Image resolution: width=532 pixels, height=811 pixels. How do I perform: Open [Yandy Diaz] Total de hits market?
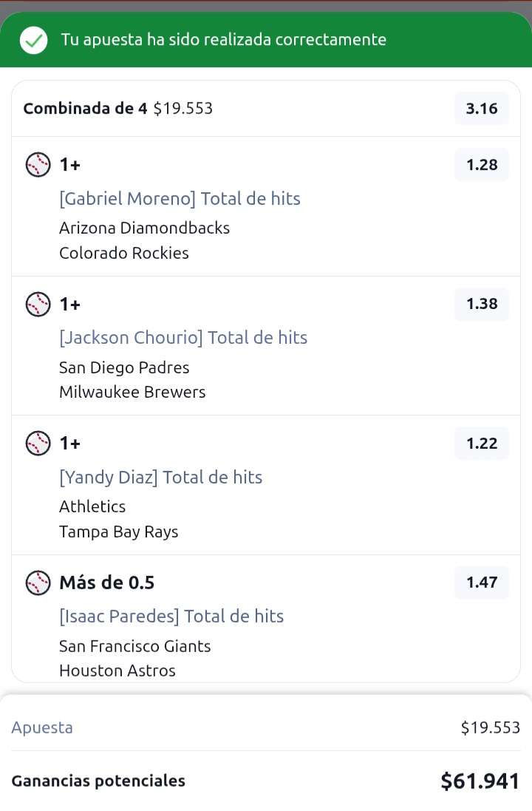(x=160, y=477)
